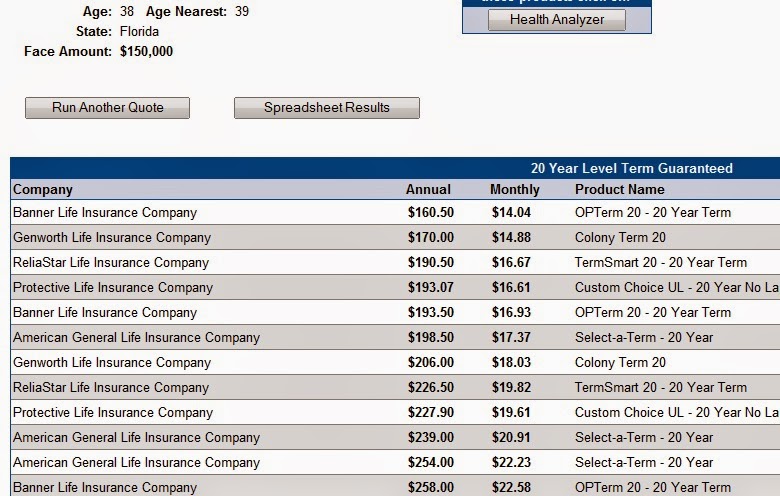The height and width of the screenshot is (496, 780).
Task: Click the $193.07 annual value
Action: click(x=431, y=288)
